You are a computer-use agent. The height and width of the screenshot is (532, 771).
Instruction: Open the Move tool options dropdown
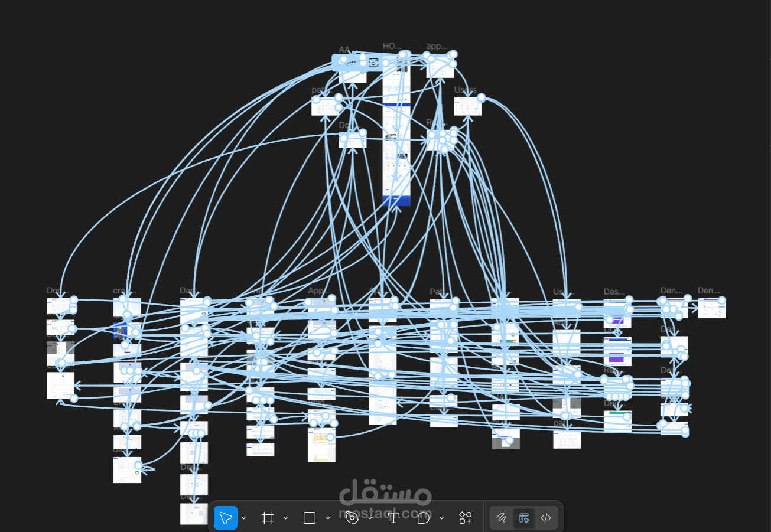click(244, 518)
